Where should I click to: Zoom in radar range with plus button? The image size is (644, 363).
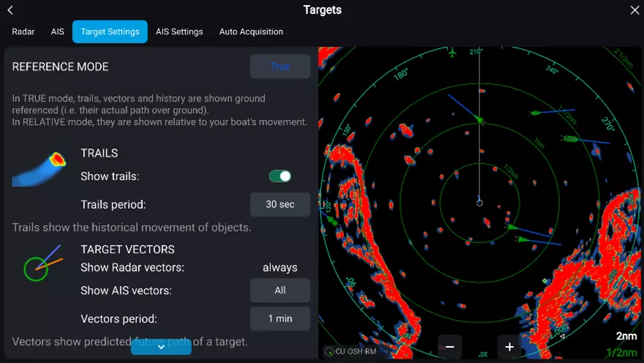point(509,347)
